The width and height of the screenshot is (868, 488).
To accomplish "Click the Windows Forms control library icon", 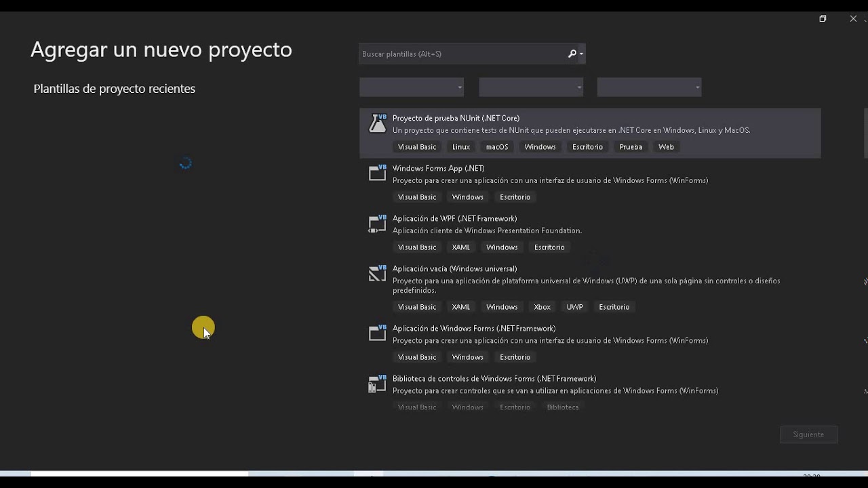I will pos(377,384).
